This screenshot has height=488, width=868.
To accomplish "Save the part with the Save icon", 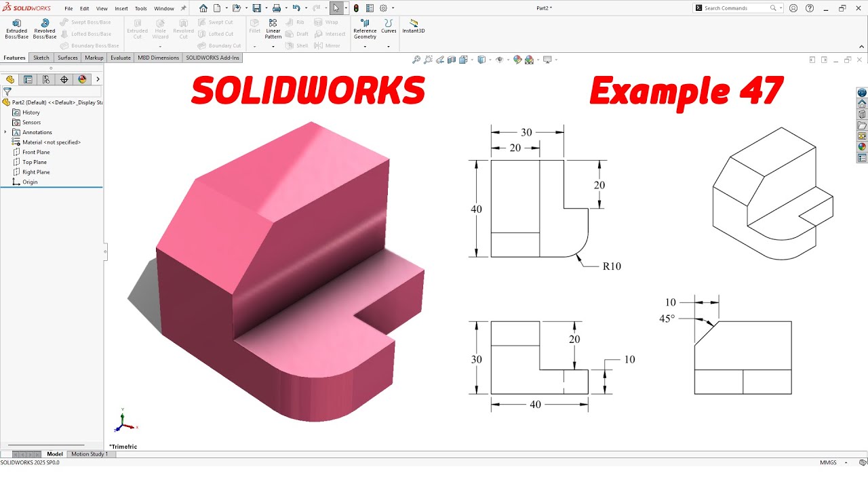I will (256, 8).
